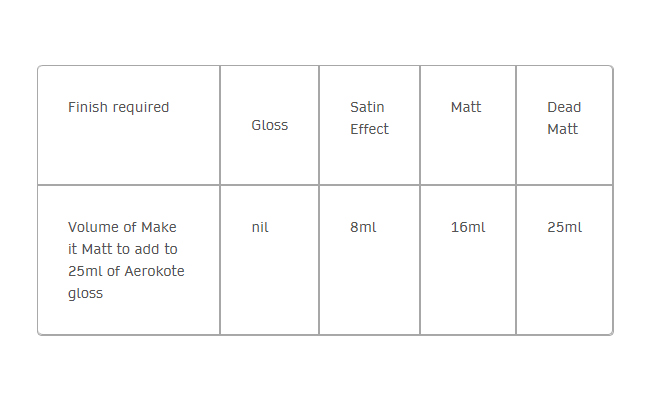
Task: Click lowercase 'gloss' ending the row label
Action: pos(85,294)
